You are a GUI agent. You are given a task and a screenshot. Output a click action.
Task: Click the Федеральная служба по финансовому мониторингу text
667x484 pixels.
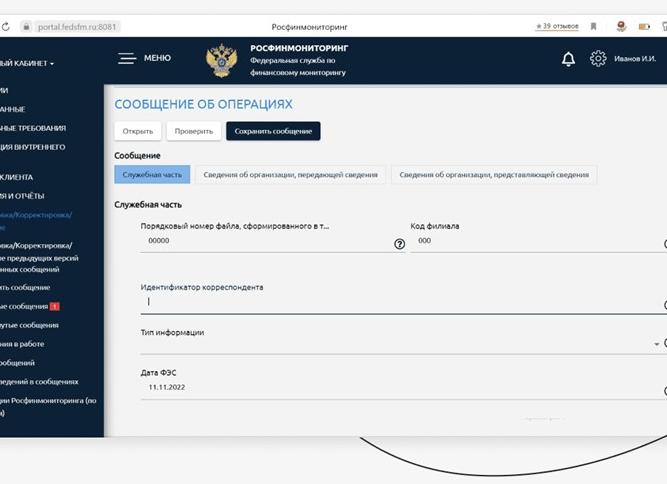tap(298, 66)
